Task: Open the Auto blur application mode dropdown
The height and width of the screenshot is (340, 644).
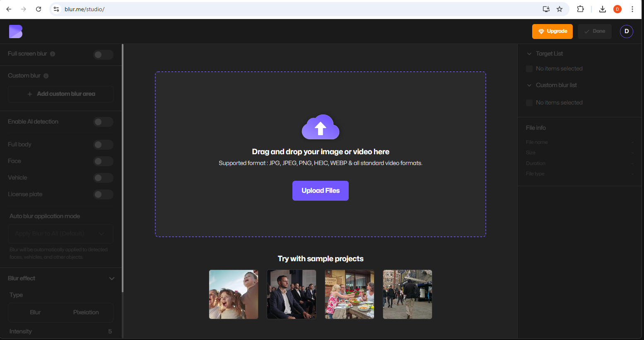Action: [60, 234]
